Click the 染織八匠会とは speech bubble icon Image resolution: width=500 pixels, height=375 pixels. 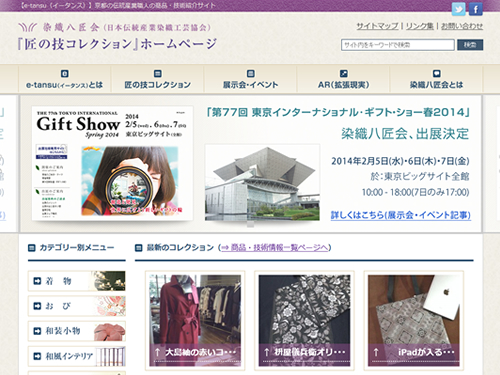click(436, 73)
